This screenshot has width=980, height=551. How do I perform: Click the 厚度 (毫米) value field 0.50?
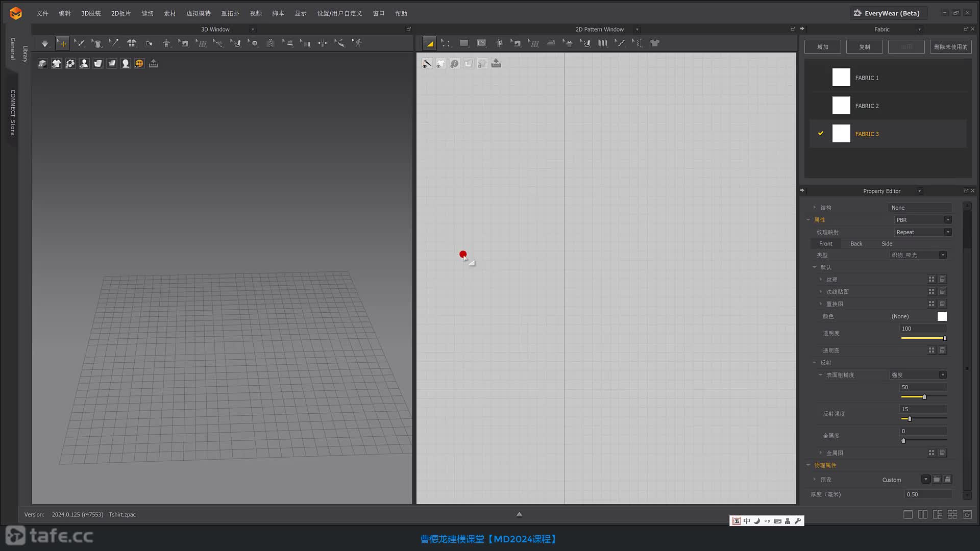point(928,494)
